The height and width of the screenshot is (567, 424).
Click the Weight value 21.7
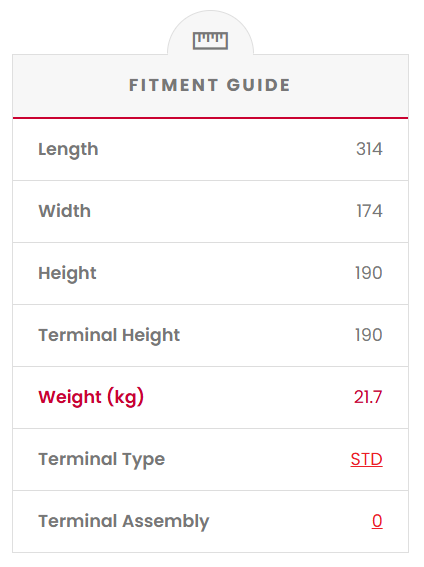[x=368, y=397]
